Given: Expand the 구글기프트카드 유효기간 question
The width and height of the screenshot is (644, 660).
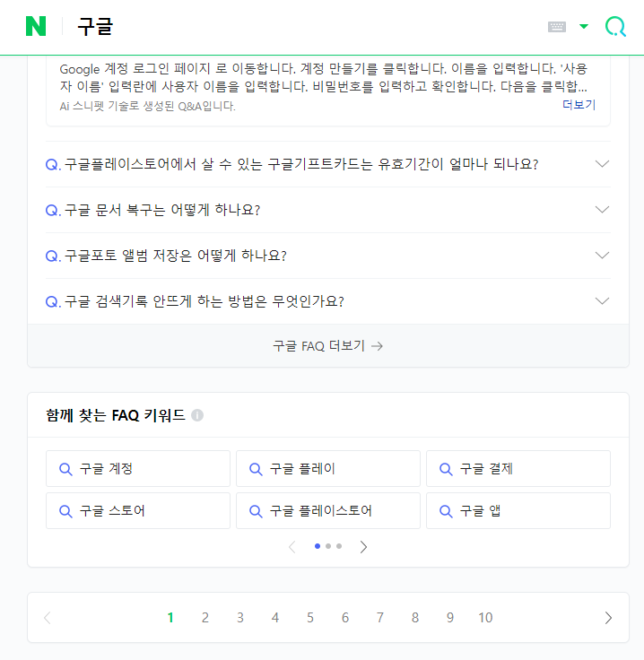Looking at the screenshot, I should tap(328, 164).
